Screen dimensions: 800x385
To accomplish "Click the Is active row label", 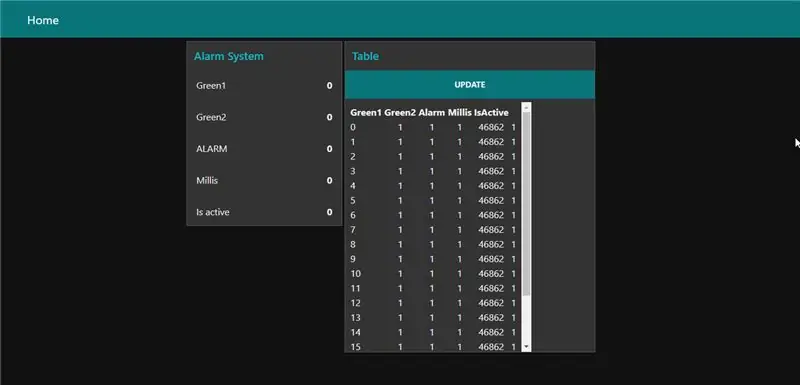I will coord(213,212).
